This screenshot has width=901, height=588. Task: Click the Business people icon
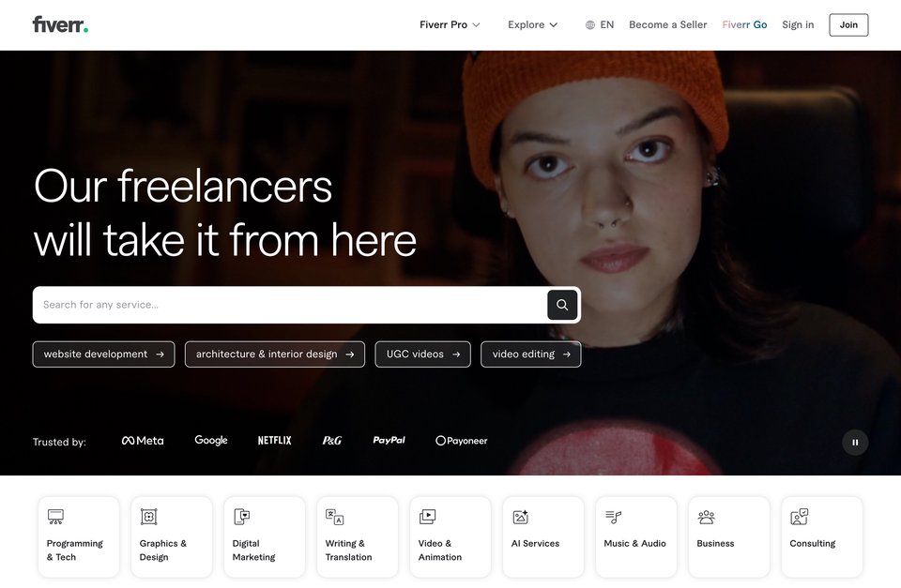(x=706, y=517)
